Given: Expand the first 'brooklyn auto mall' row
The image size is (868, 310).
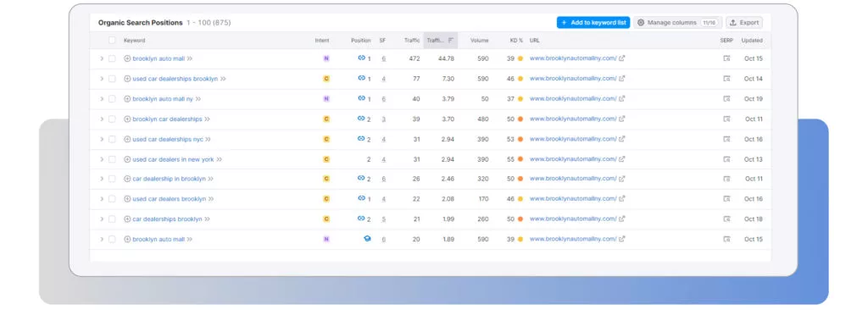Looking at the screenshot, I should click(x=102, y=58).
